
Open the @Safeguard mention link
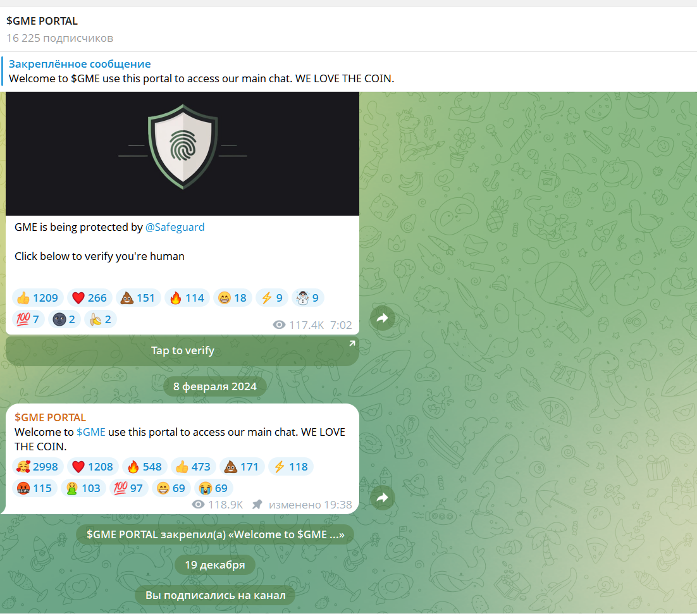[x=175, y=227]
